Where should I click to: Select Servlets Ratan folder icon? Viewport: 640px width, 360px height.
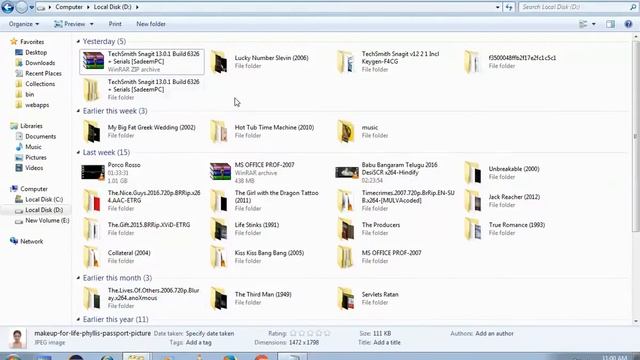coord(346,298)
